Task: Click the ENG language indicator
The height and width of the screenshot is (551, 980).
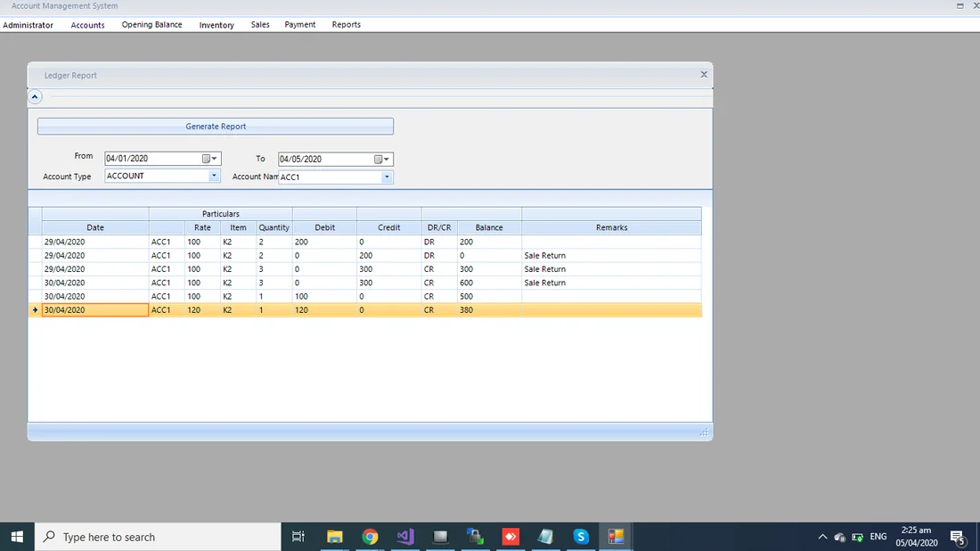Action: click(x=878, y=537)
